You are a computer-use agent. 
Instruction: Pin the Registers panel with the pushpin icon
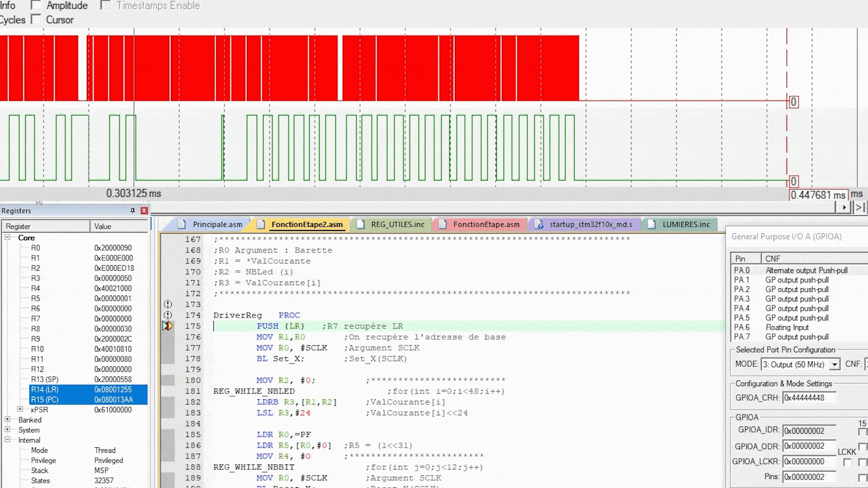(132, 211)
